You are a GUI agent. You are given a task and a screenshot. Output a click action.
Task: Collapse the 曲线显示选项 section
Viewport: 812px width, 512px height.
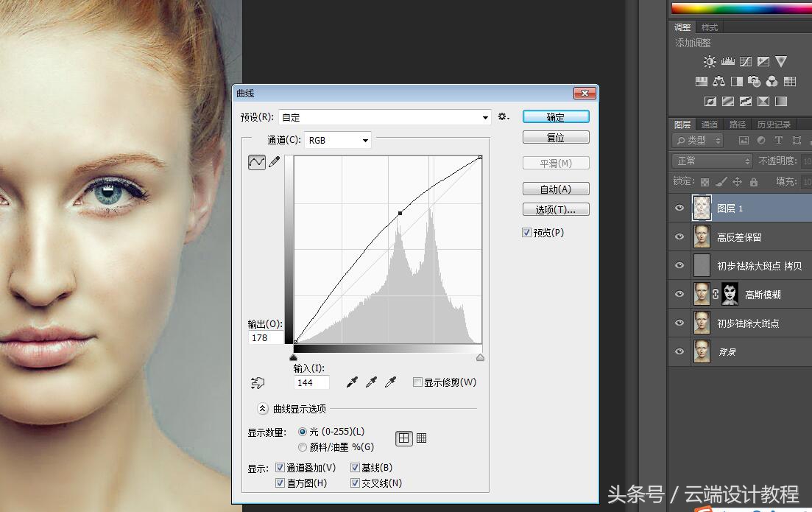click(263, 409)
